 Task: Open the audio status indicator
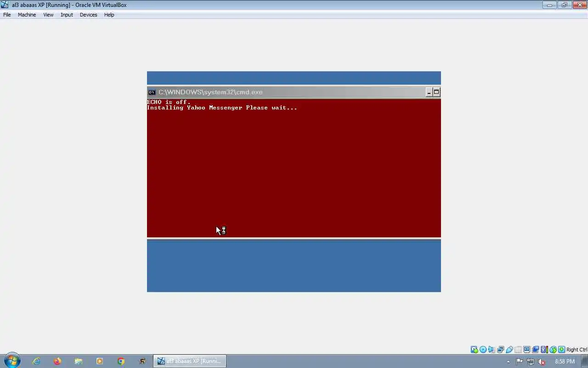(492, 350)
